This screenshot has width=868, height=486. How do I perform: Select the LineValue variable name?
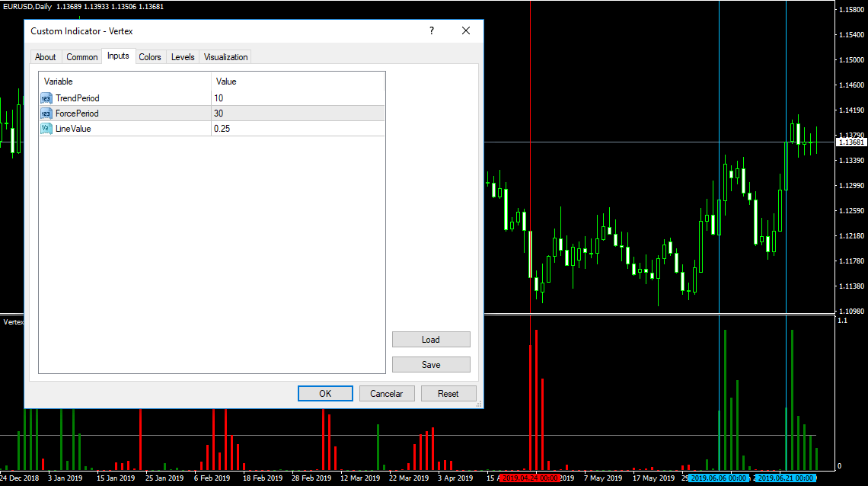click(x=73, y=129)
